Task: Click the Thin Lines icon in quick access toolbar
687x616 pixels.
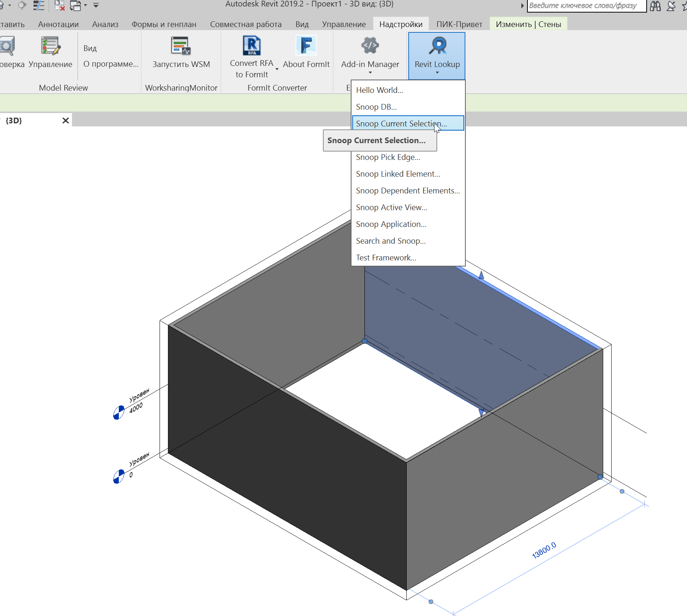Action: (39, 5)
